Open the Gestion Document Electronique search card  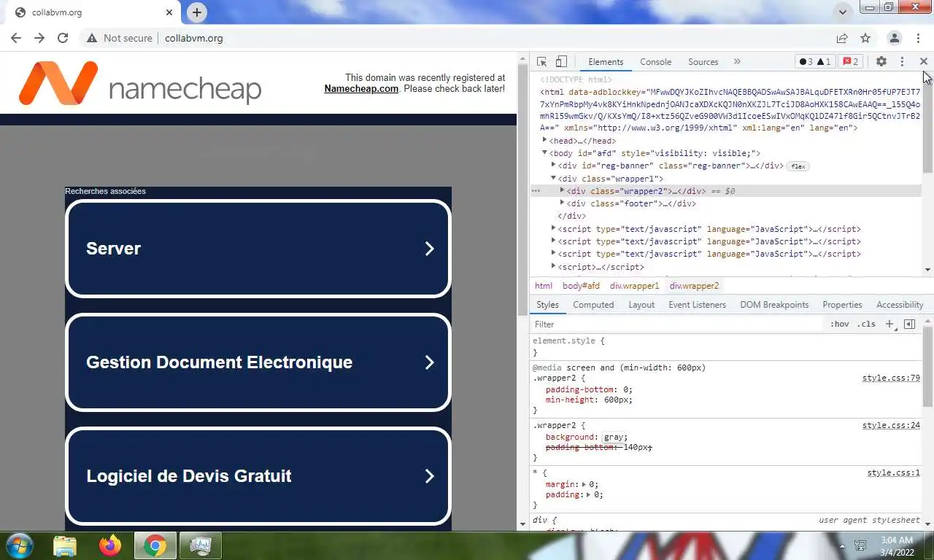click(x=258, y=362)
